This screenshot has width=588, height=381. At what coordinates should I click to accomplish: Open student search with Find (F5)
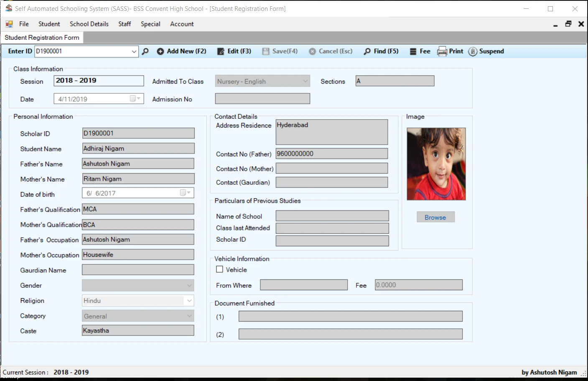click(x=381, y=51)
